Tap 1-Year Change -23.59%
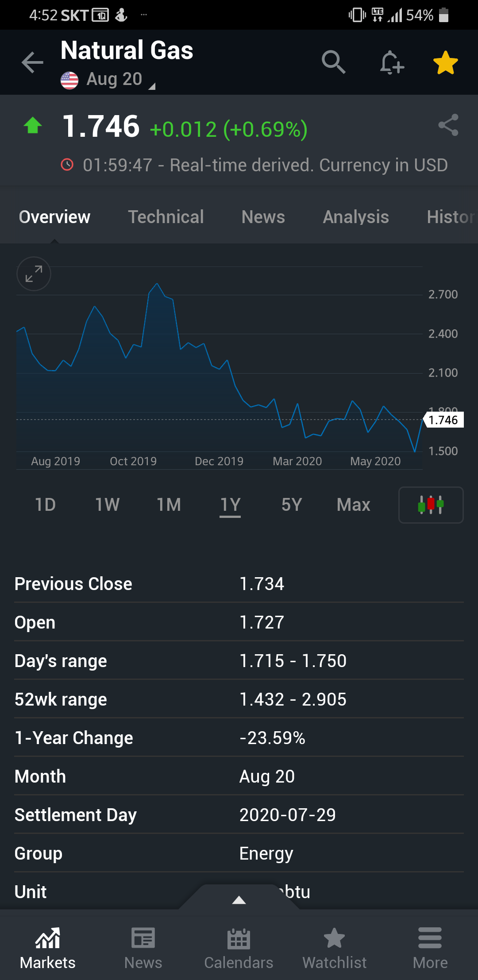The width and height of the screenshot is (478, 980). pyautogui.click(x=273, y=738)
